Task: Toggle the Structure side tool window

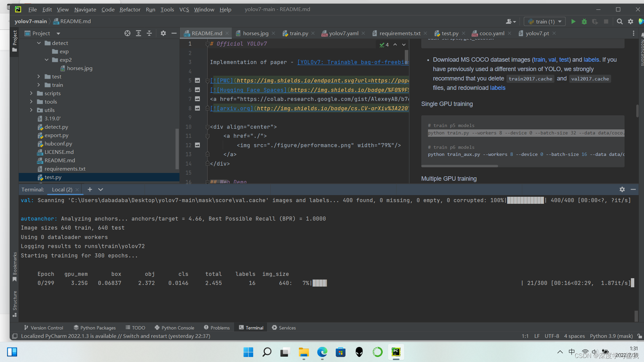Action: 15,303
